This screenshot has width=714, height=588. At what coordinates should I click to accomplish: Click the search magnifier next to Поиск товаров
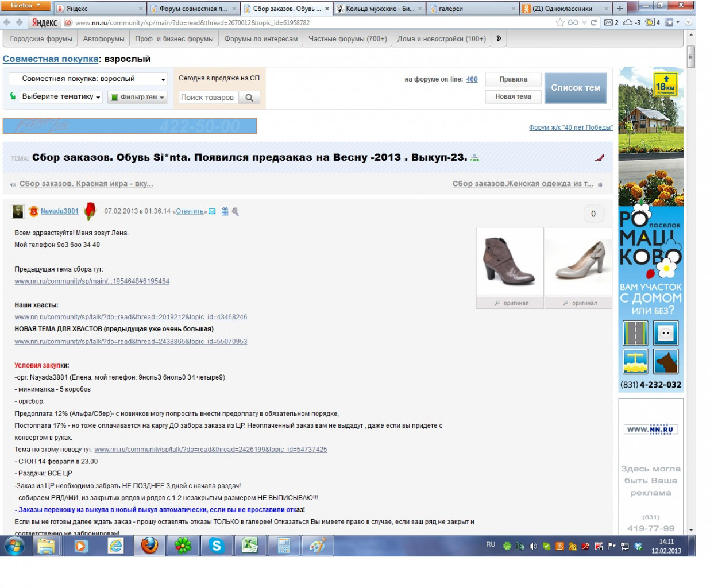click(x=249, y=98)
